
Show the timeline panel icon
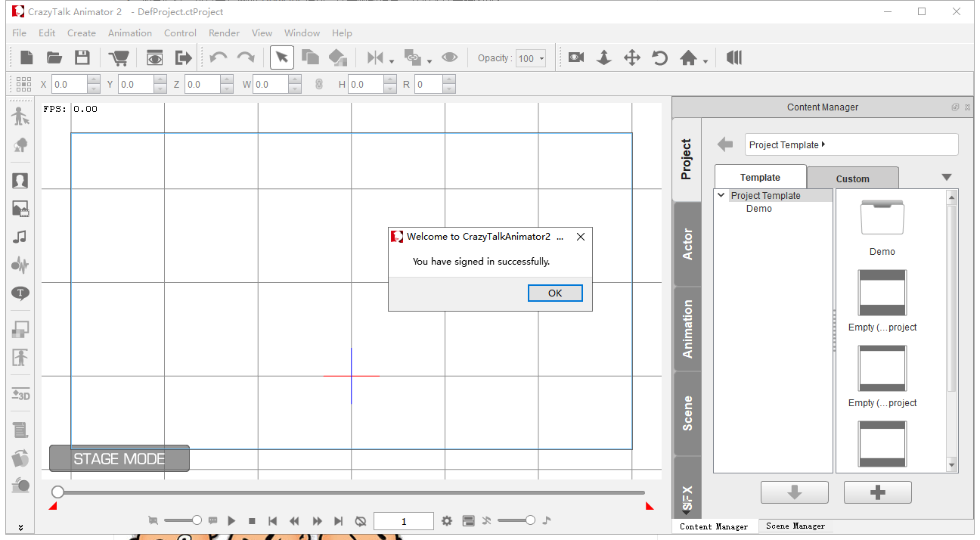point(468,521)
